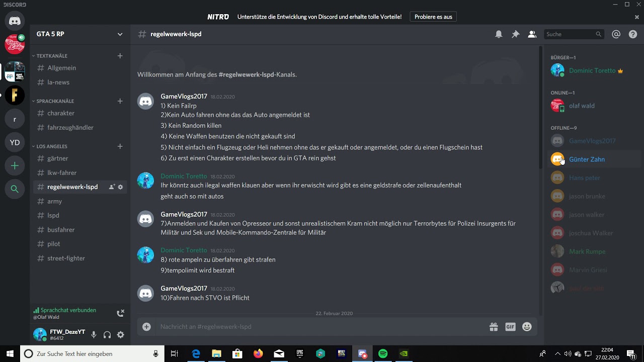Expand GTA 5 RP server menu
The height and width of the screenshot is (362, 644).
(x=120, y=34)
